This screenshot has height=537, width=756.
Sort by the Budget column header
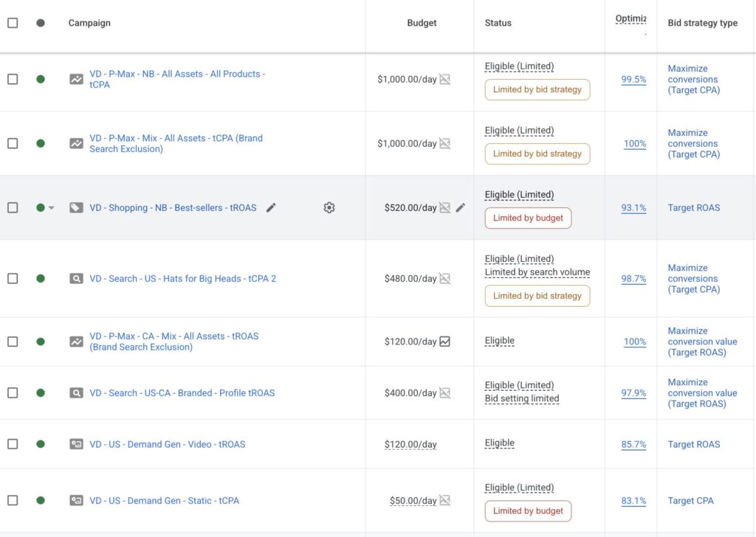[x=422, y=23]
